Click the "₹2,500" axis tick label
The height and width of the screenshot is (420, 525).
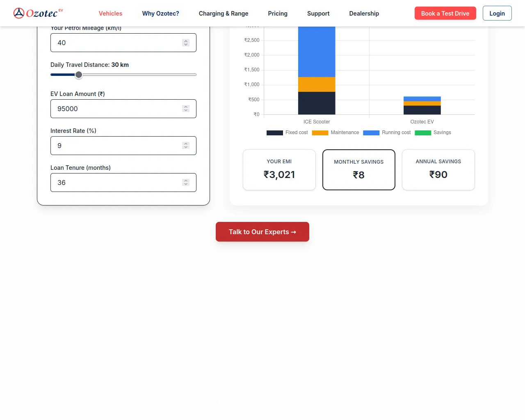coord(252,40)
